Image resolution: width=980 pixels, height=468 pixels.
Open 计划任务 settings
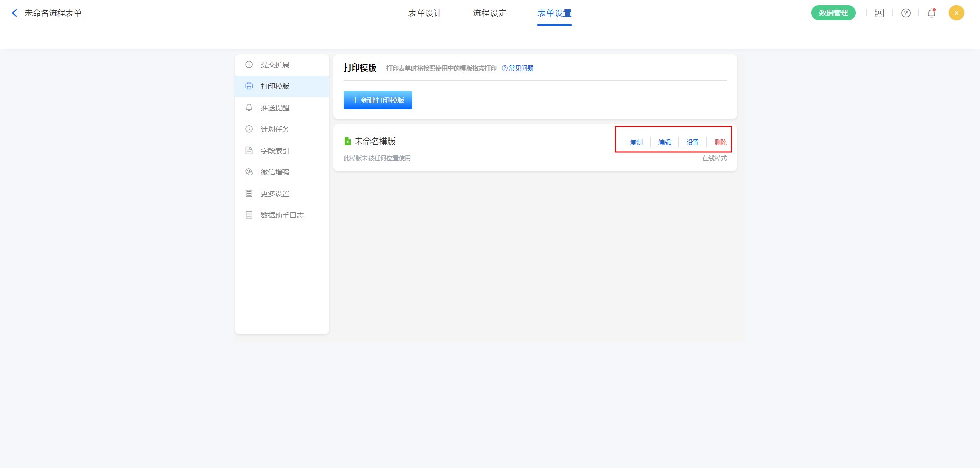tap(275, 129)
